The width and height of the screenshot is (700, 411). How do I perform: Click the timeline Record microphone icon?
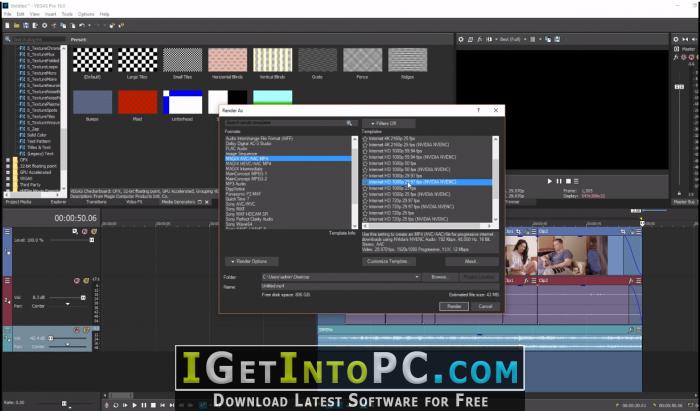pyautogui.click(x=106, y=405)
